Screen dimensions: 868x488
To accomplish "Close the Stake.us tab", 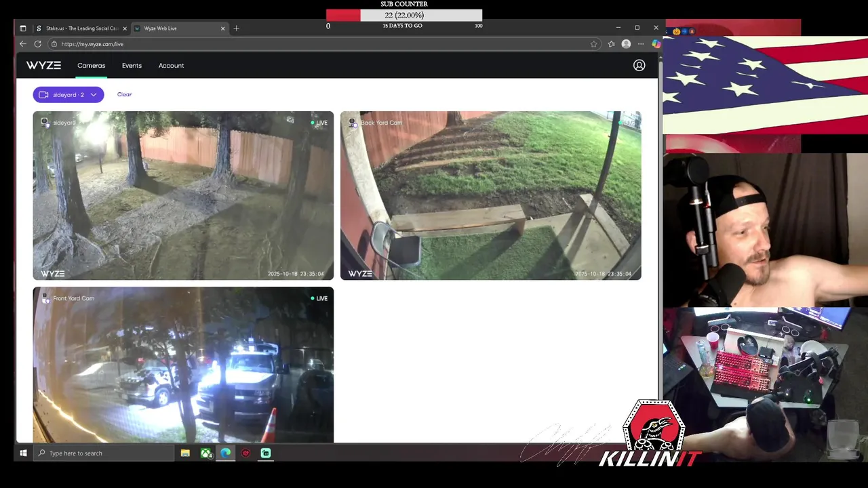I will [125, 28].
